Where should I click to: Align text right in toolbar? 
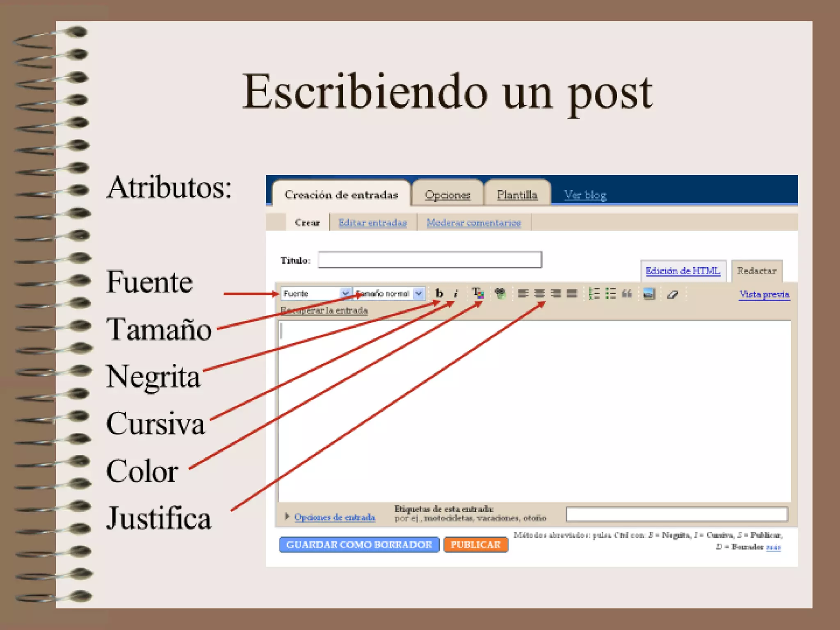pos(556,293)
